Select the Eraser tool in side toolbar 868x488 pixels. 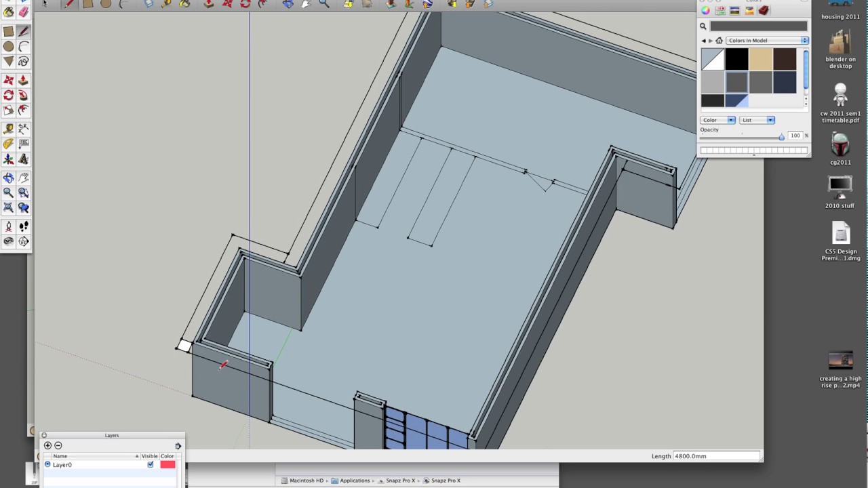point(24,12)
